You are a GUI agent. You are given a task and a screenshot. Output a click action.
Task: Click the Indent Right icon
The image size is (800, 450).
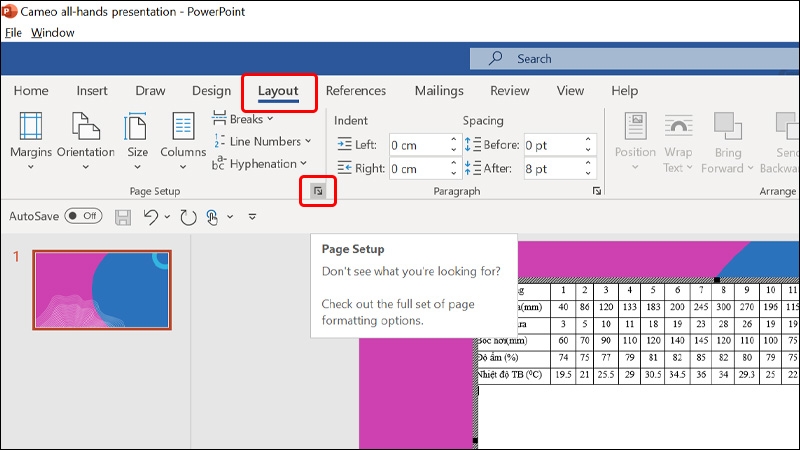[344, 168]
